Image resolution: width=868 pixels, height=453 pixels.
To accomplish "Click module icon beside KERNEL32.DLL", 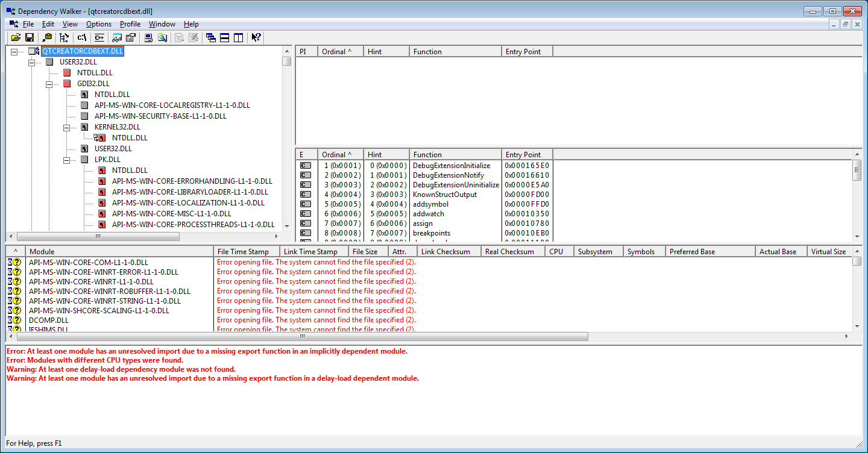I will pos(84,127).
